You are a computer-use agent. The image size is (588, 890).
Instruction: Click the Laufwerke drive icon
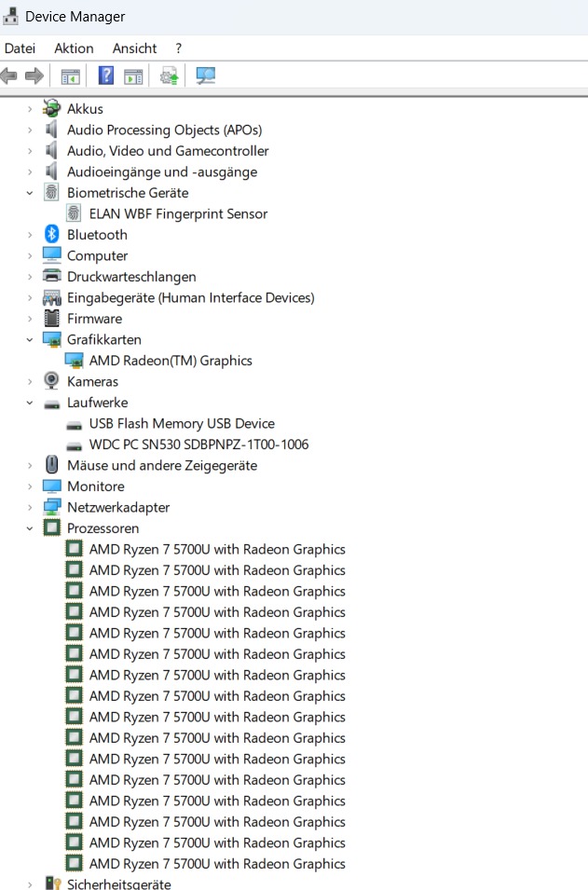51,404
